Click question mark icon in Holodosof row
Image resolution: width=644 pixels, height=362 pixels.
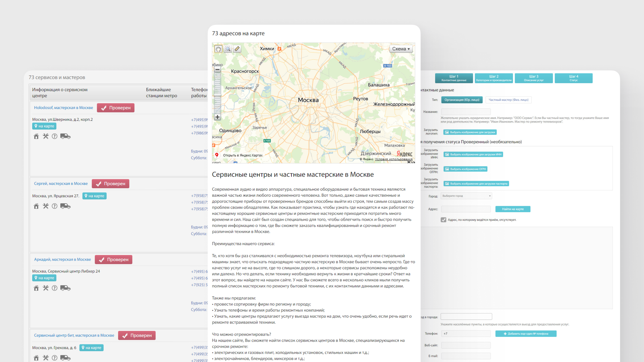click(x=55, y=136)
